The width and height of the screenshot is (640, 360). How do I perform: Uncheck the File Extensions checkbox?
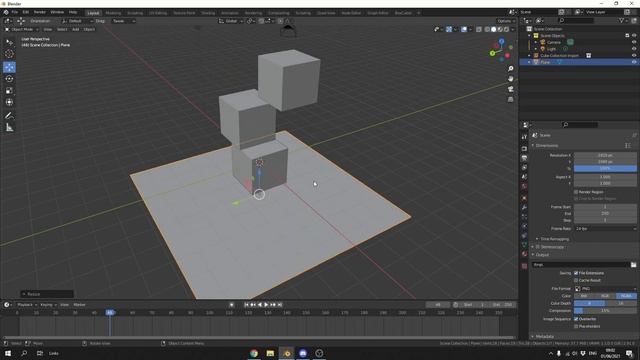pos(576,273)
